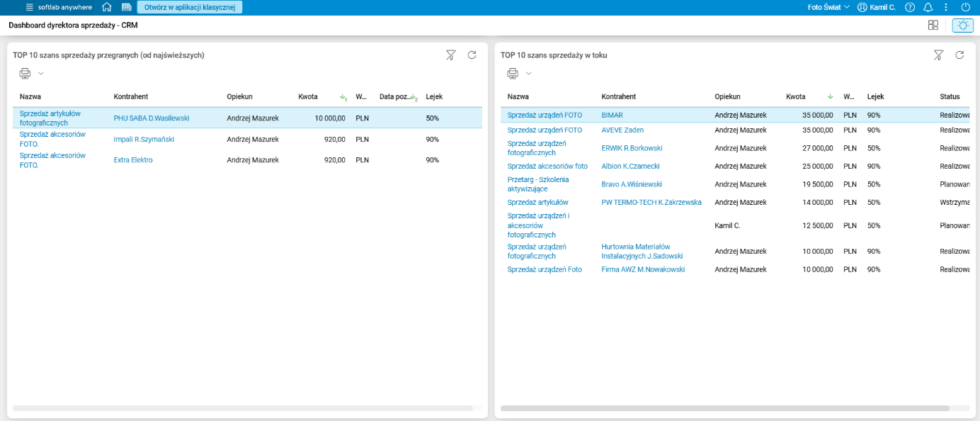Open 'Sprzedaż urządzeń i akcesoriów fotograficznych' opportunity

point(539,225)
